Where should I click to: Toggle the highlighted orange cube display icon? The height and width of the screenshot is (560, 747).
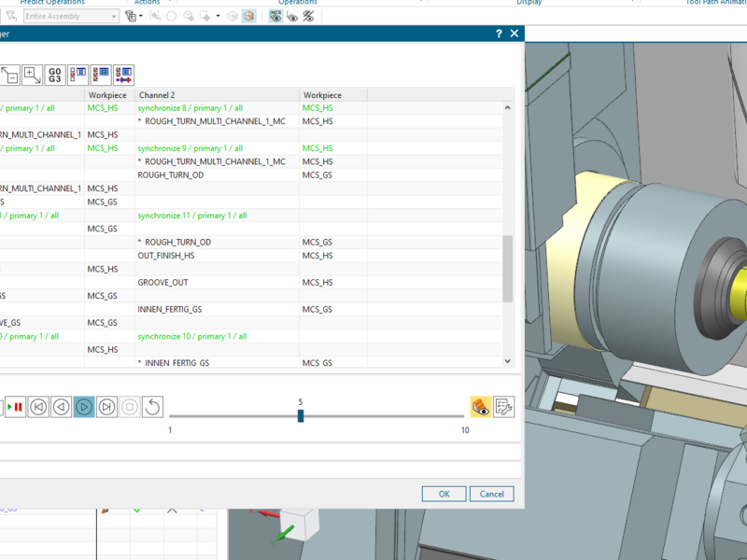point(248,16)
